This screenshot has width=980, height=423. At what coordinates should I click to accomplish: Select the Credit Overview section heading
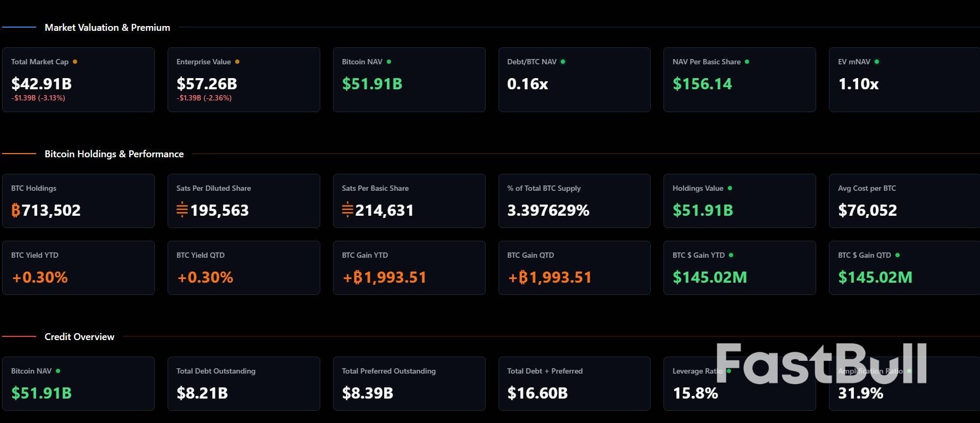[x=79, y=337]
